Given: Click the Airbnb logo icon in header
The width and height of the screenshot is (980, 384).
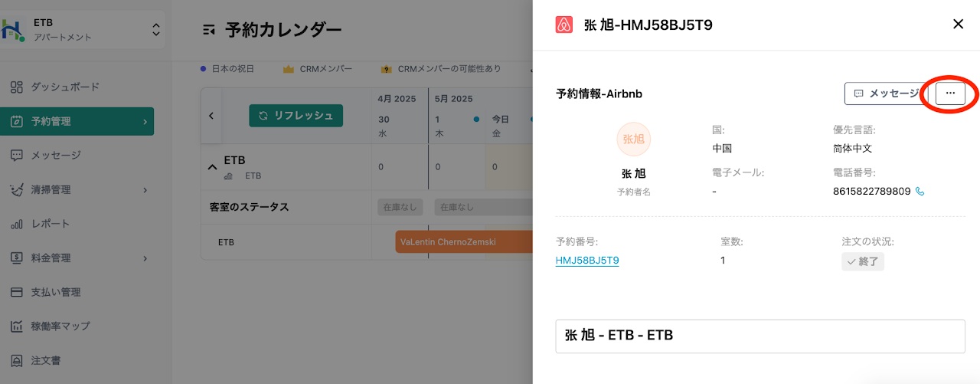Looking at the screenshot, I should click(563, 25).
